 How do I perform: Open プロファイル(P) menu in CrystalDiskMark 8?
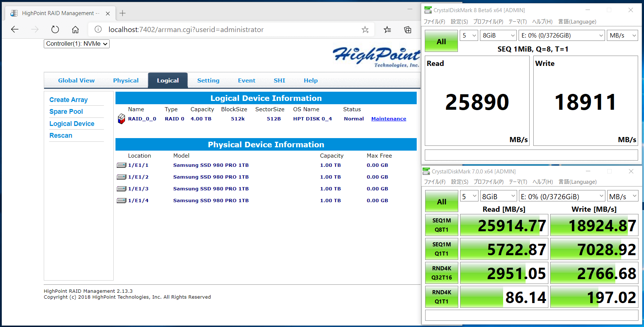point(488,22)
